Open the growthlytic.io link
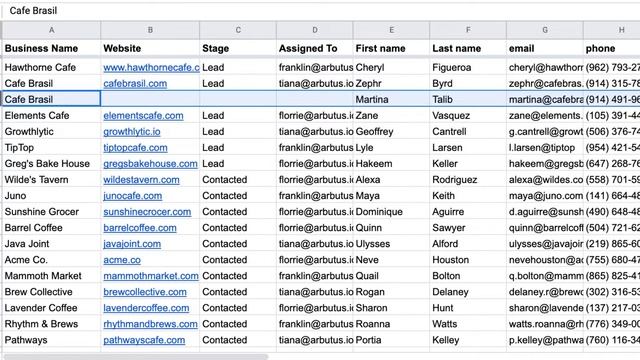Viewport: 640px width, 360px height. coord(132,131)
